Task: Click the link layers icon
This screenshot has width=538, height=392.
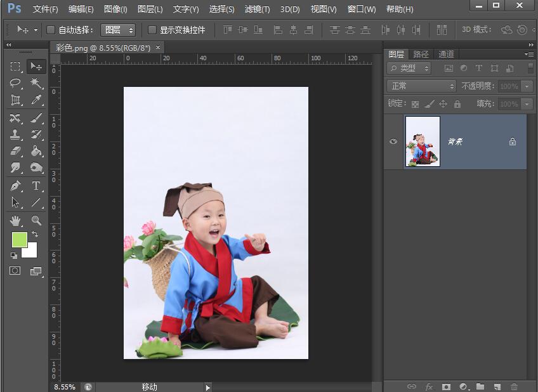Action: click(411, 386)
